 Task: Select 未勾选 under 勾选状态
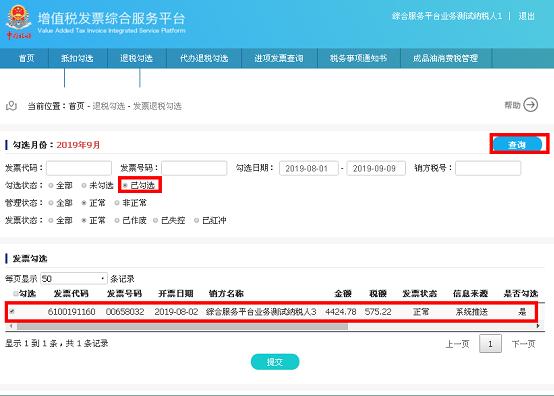(x=84, y=185)
